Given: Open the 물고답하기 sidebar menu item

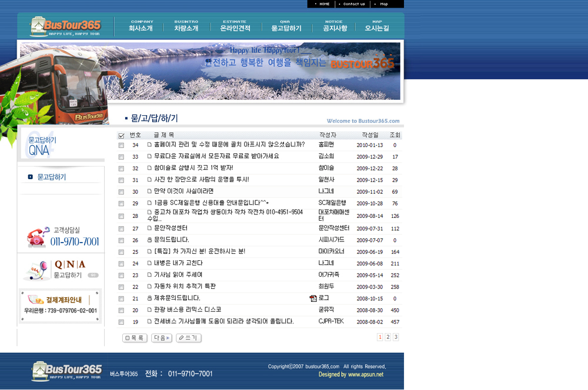Looking at the screenshot, I should point(51,177).
